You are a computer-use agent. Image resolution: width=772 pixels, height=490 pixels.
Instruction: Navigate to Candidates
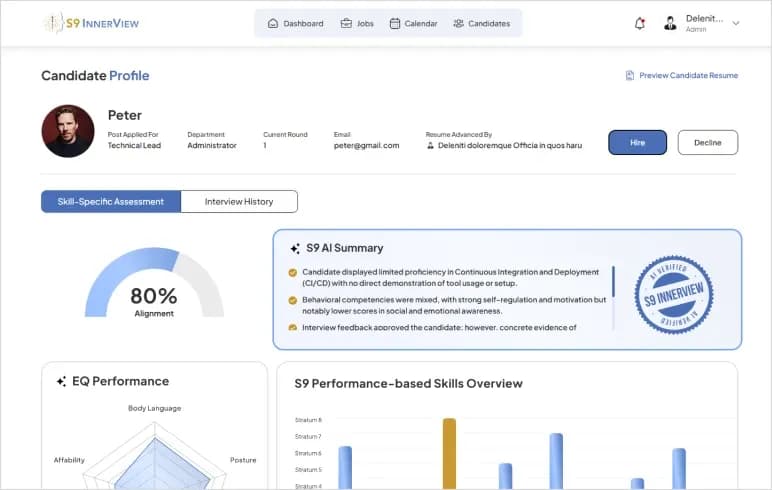click(482, 23)
